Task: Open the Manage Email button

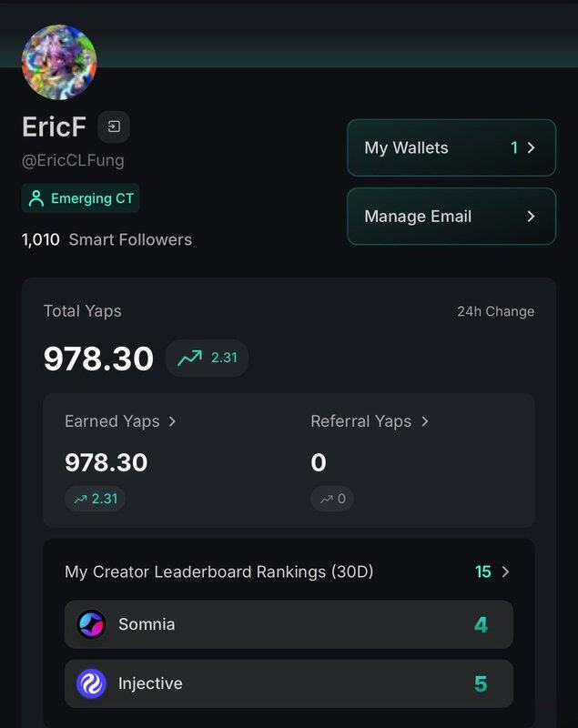Action: point(451,217)
